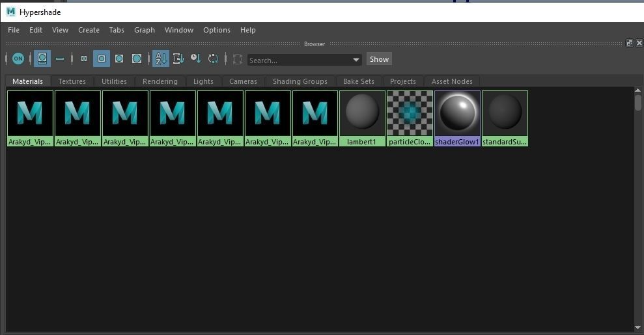
Task: Switch to the Shading Groups tab
Action: click(x=300, y=81)
